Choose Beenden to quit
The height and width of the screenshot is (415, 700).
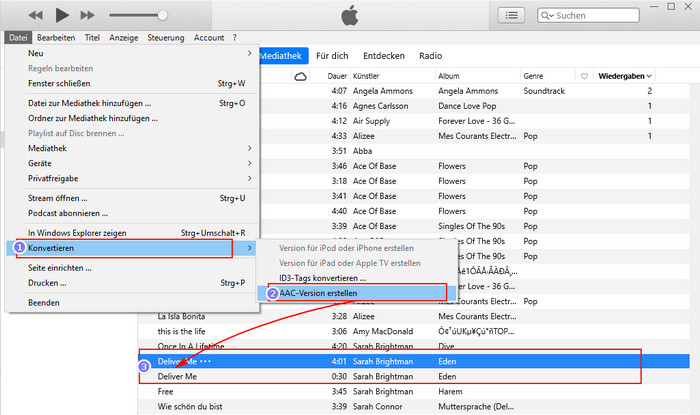[132, 303]
